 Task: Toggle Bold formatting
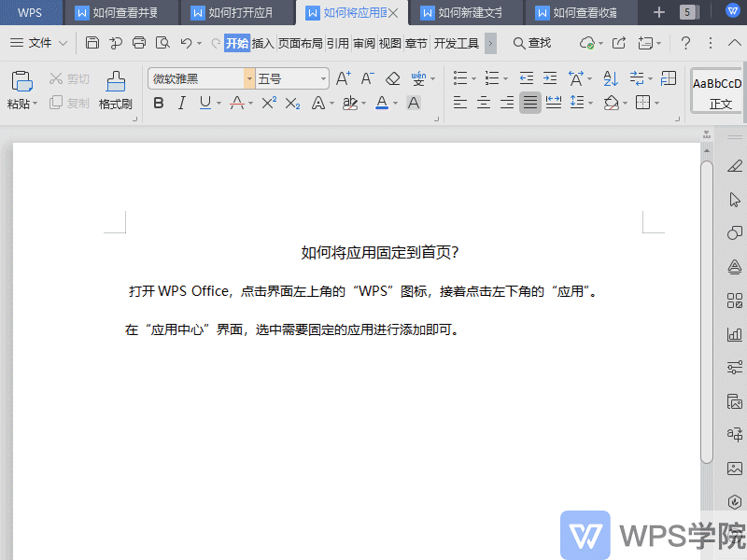[x=159, y=103]
